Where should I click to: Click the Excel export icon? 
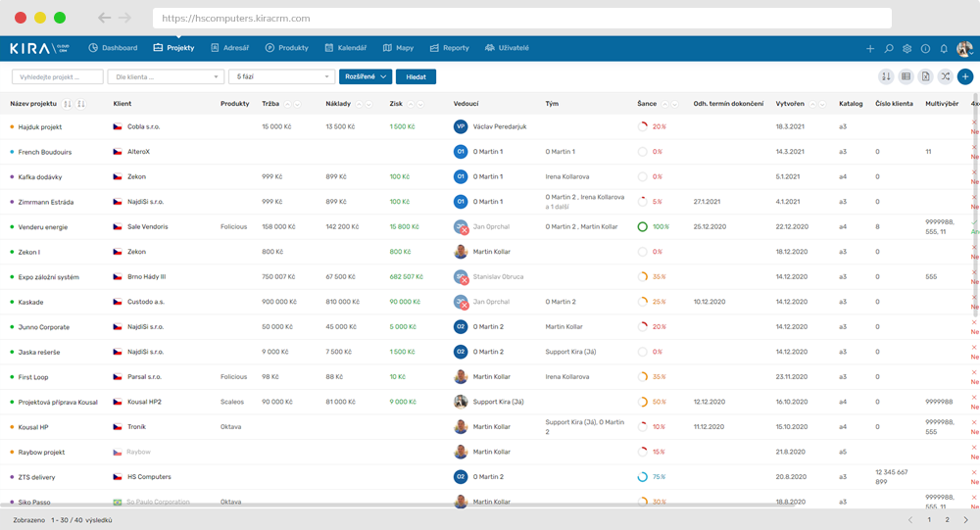[x=925, y=76]
